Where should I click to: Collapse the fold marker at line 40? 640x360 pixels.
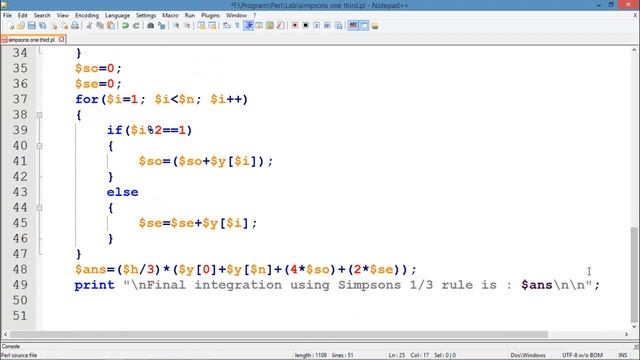pyautogui.click(x=40, y=146)
